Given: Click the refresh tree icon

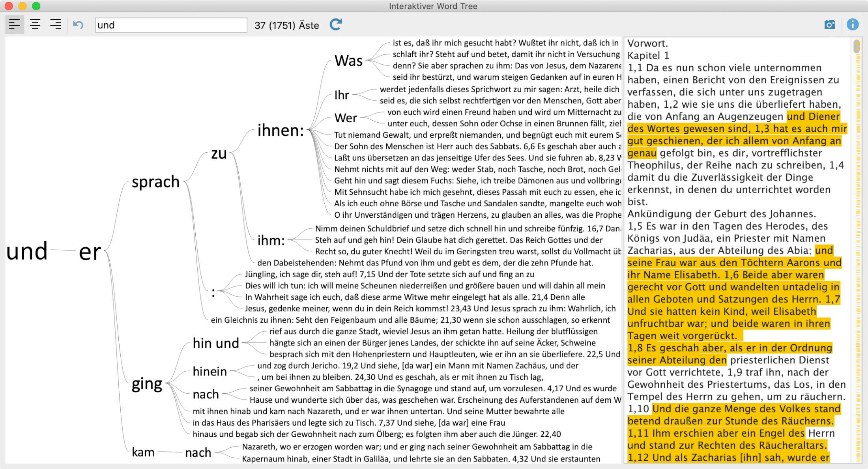Looking at the screenshot, I should pos(336,25).
